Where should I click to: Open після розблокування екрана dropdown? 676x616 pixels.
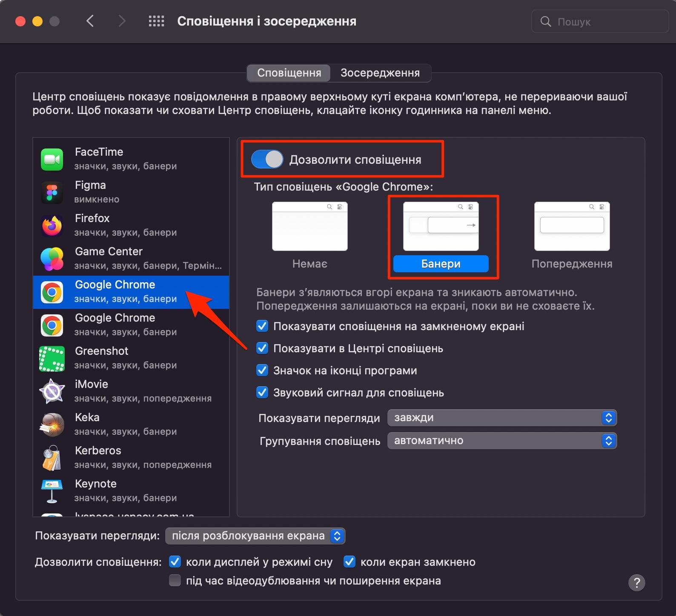pos(255,536)
